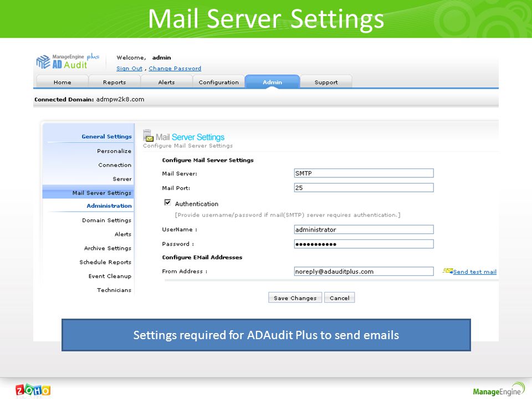532x399 pixels.
Task: Click the 'Configure EMail Addresses' heading
Action: pyautogui.click(x=202, y=257)
